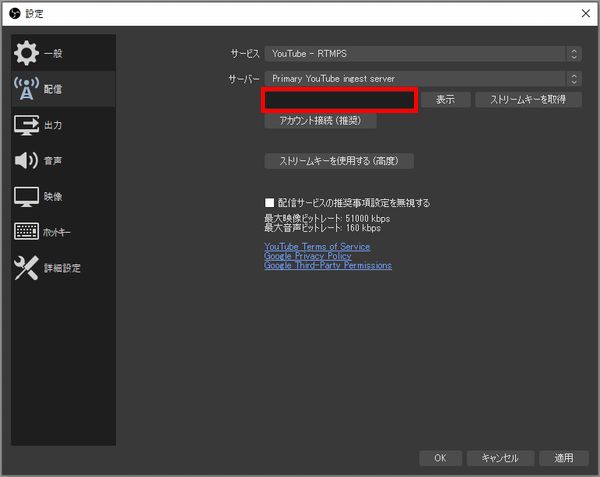Open Google Third-Party Permissions link
Viewport: 600px width, 477px height.
328,265
